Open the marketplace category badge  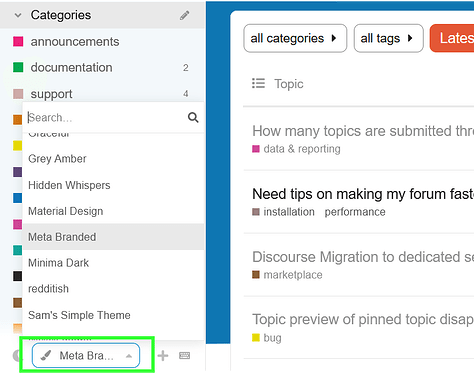[287, 275]
